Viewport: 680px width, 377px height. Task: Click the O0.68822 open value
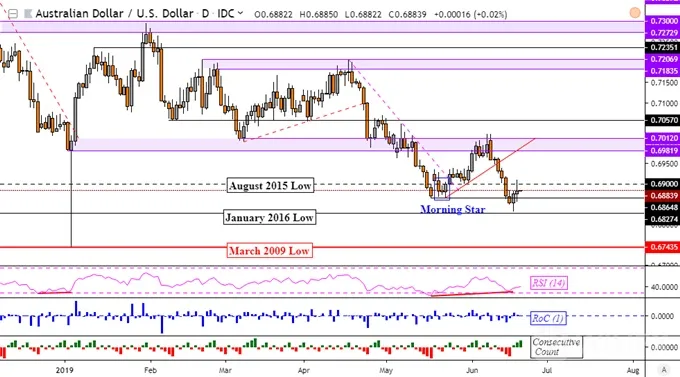point(273,14)
